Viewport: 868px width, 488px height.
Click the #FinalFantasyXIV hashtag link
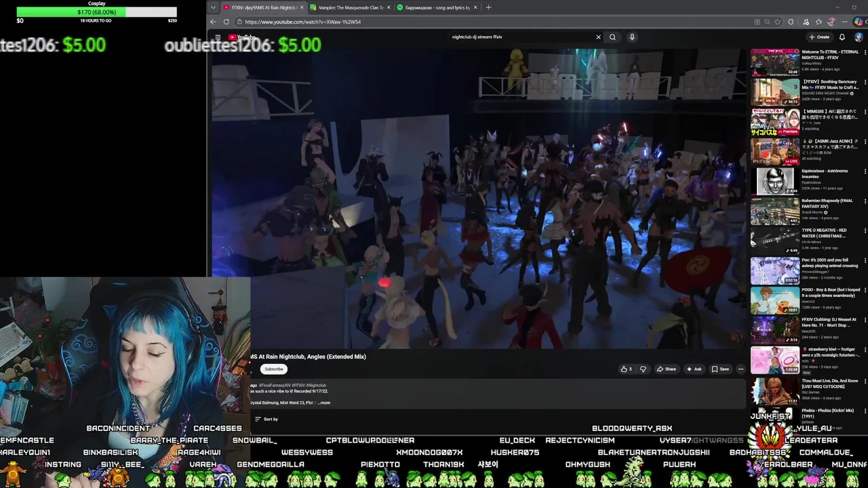pyautogui.click(x=273, y=385)
